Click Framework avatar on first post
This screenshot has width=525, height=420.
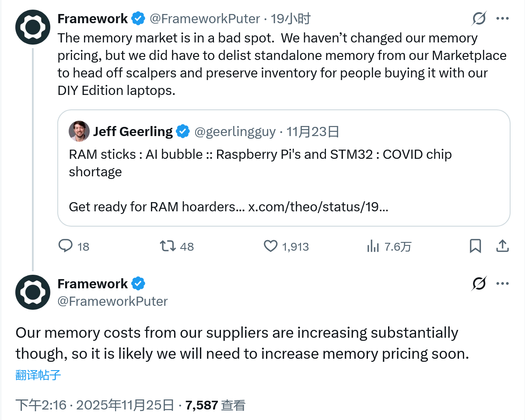pyautogui.click(x=33, y=27)
